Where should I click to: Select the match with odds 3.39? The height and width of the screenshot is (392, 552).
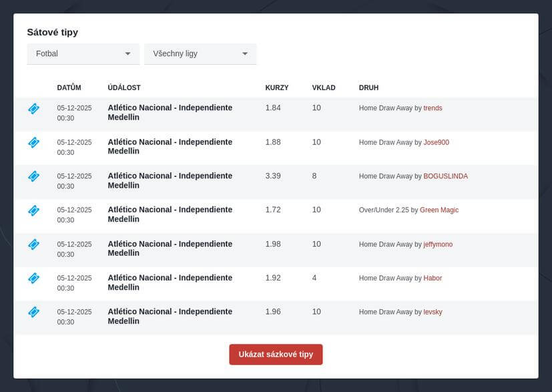coord(170,180)
